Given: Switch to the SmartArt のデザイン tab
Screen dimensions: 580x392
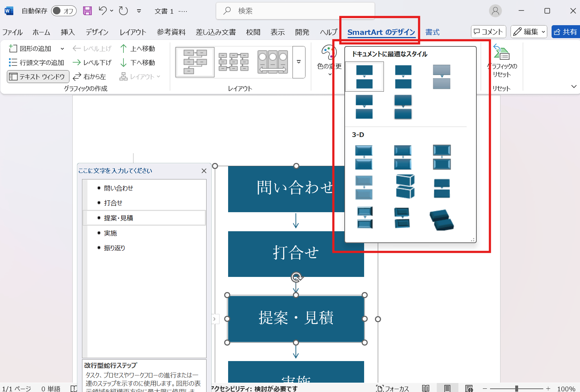Looking at the screenshot, I should (x=381, y=32).
